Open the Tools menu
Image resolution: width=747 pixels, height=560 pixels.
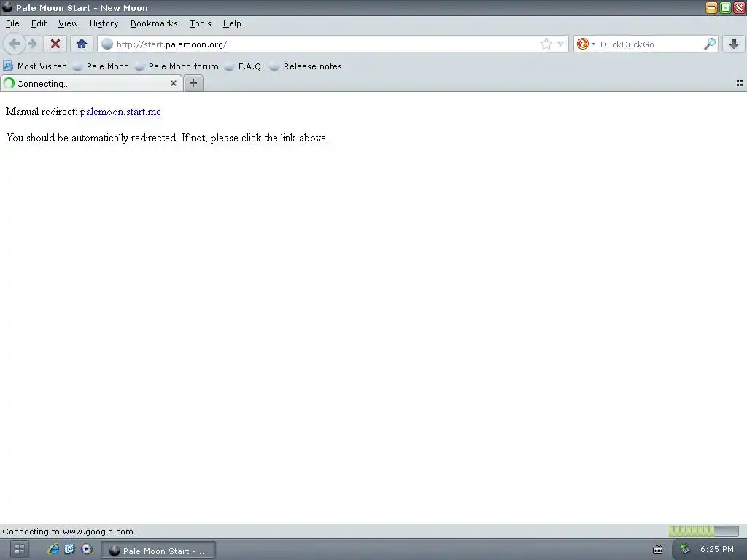click(200, 23)
